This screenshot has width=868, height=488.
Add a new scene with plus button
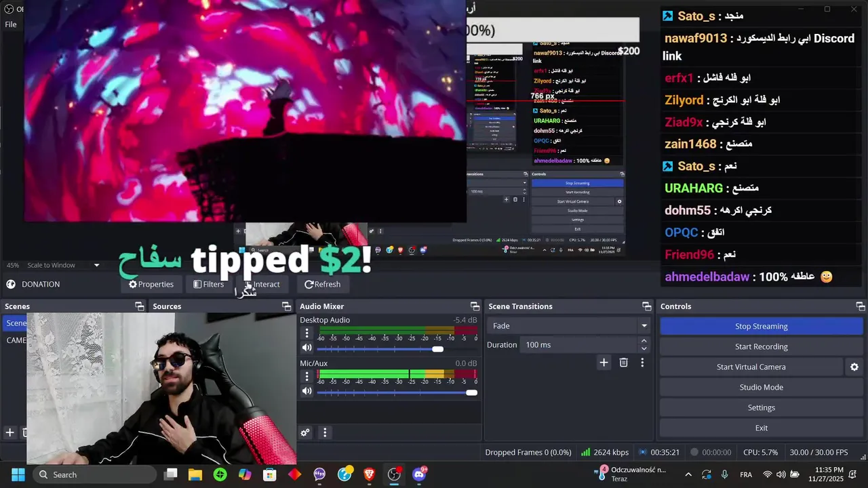pos(10,432)
